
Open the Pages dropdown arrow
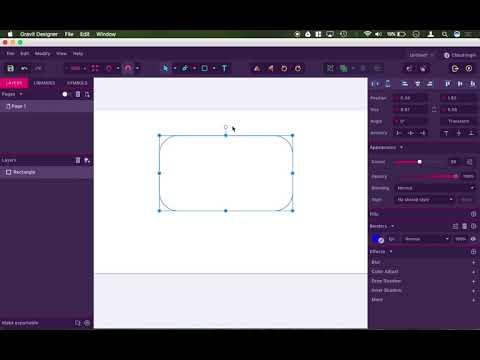(x=21, y=94)
